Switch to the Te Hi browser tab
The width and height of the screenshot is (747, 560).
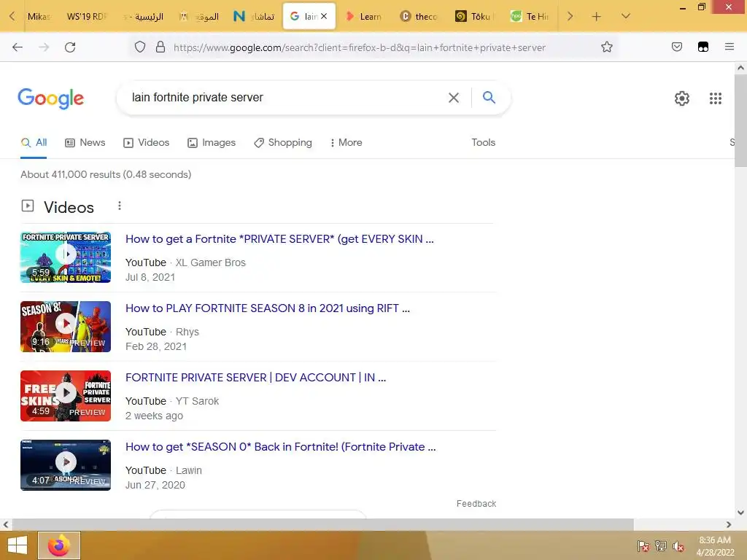530,17
